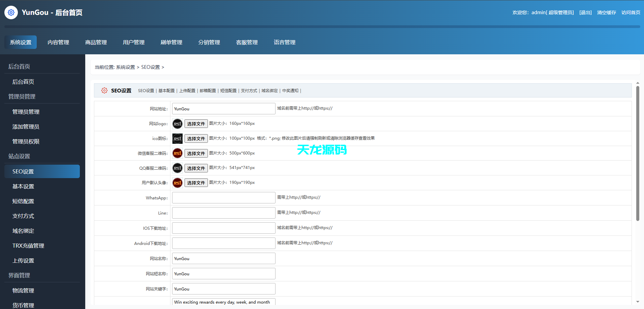Click the 清空缓存 link
Viewport: 644px width, 309px height.
point(606,12)
